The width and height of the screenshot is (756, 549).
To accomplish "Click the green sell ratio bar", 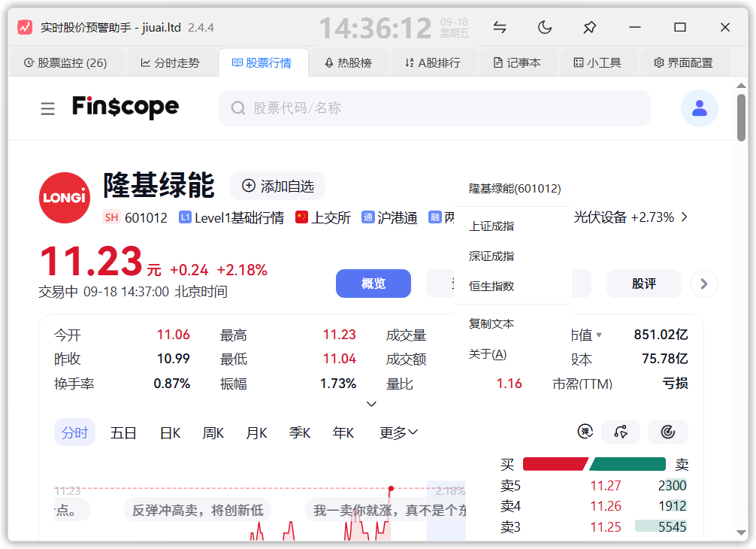I will [627, 464].
